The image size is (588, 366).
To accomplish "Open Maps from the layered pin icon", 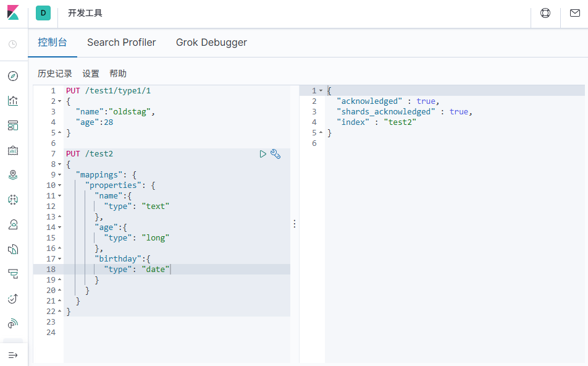I will (x=13, y=175).
